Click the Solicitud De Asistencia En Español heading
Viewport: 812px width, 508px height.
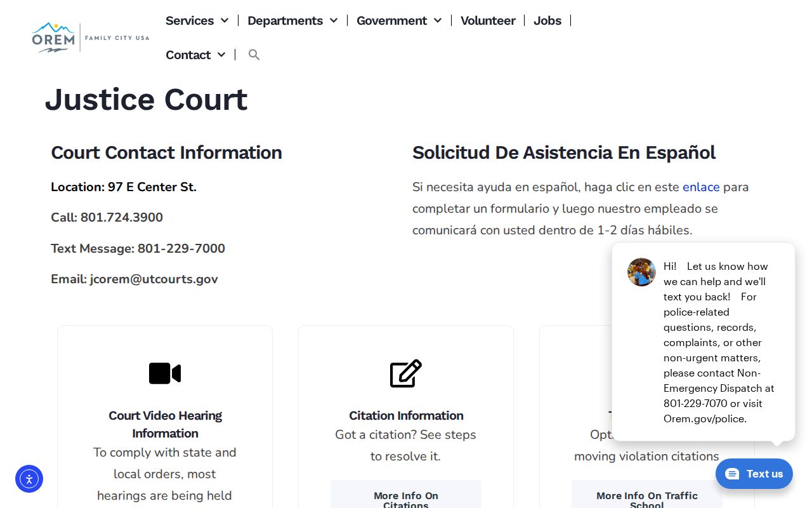pos(564,153)
